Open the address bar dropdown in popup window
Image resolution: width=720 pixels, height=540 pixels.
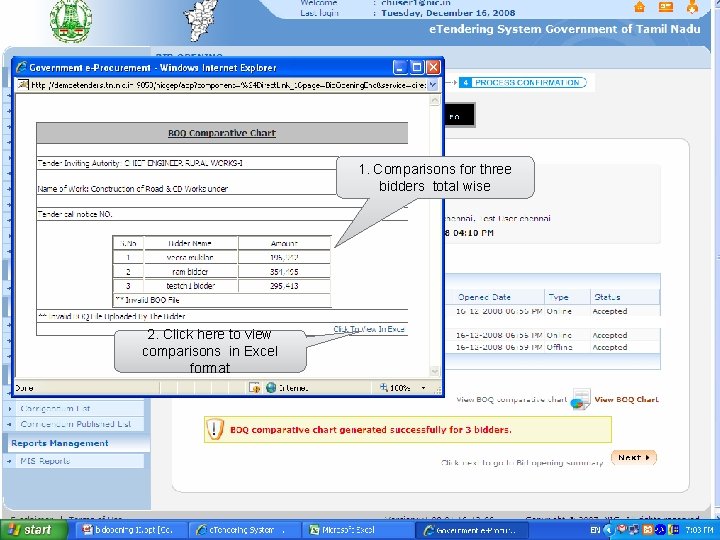[433, 84]
